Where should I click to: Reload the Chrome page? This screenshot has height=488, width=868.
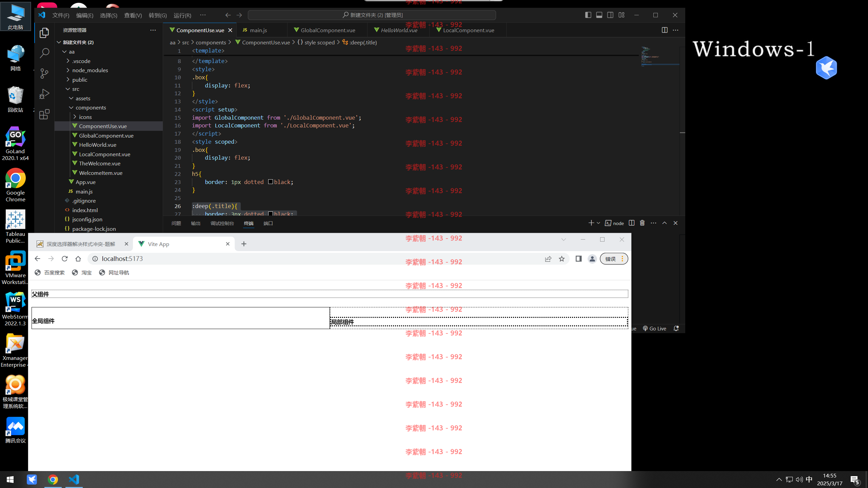tap(64, 259)
